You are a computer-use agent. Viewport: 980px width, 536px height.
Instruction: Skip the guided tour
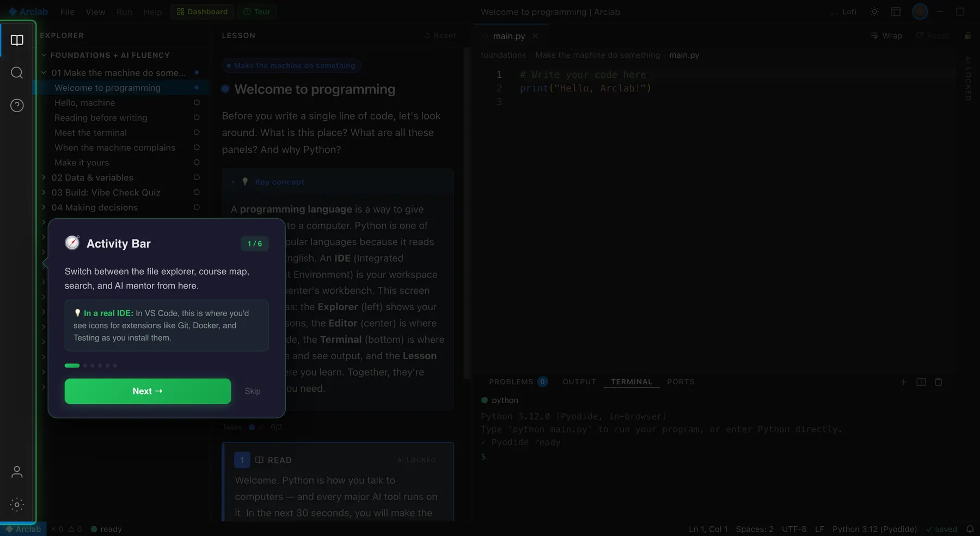[x=253, y=391]
